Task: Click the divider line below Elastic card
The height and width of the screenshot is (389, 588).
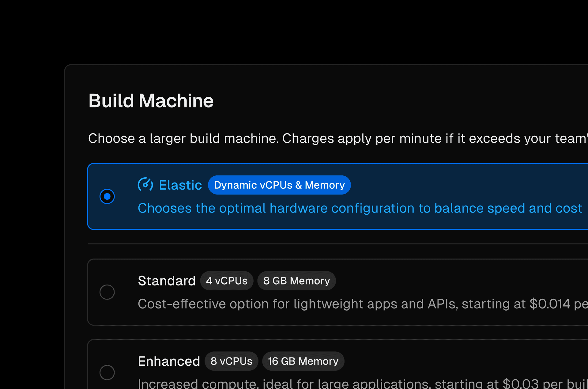Action: tap(337, 244)
